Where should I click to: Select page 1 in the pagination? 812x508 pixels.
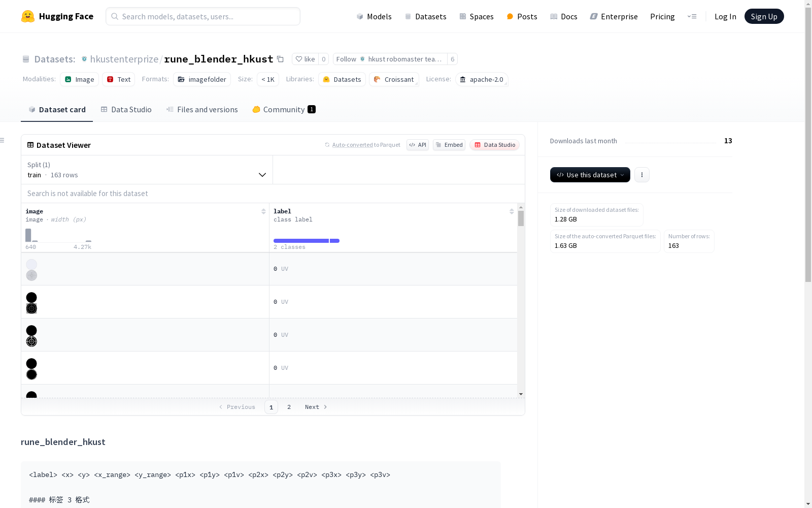tap(271, 407)
